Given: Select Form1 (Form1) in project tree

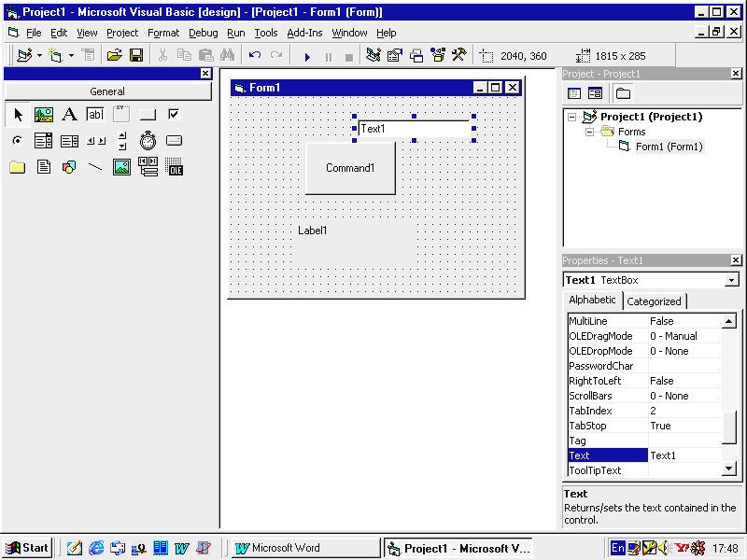Looking at the screenshot, I should point(669,147).
